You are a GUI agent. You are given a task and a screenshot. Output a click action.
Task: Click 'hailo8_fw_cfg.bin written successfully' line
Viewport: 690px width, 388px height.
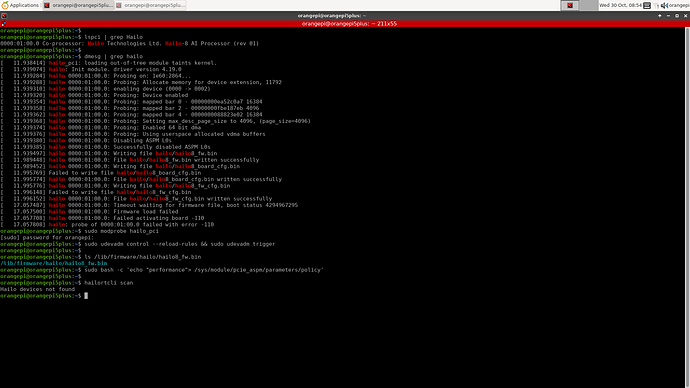[136, 198]
